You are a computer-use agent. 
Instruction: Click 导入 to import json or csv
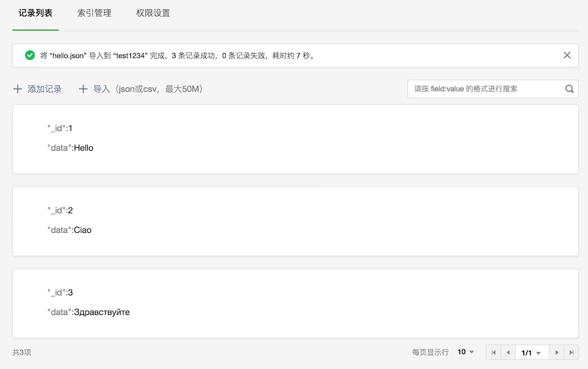point(102,89)
